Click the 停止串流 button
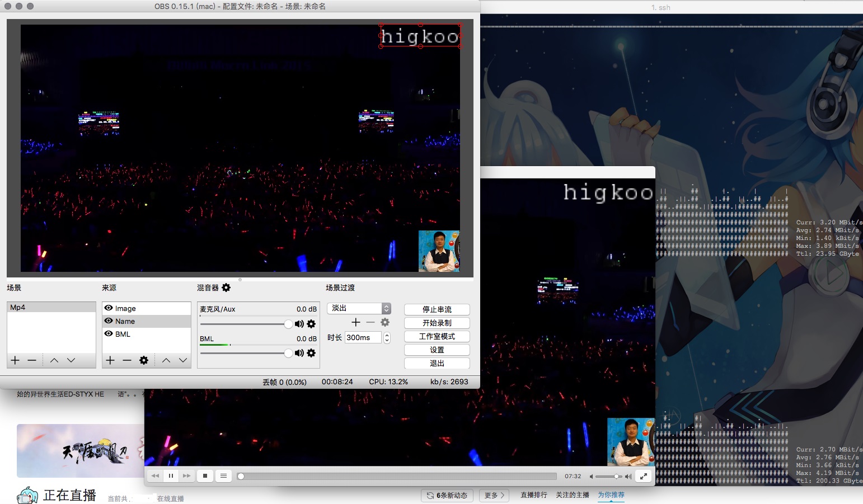The height and width of the screenshot is (504, 863). pos(437,309)
